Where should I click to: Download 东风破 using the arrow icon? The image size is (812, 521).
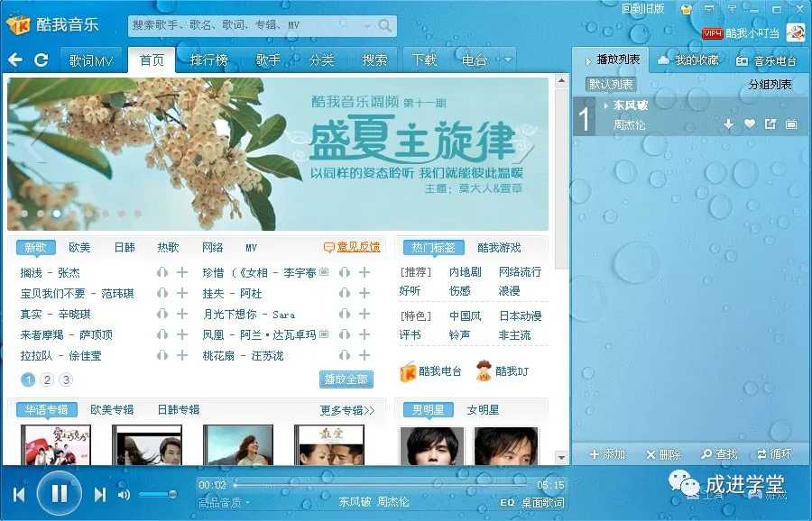click(x=729, y=123)
